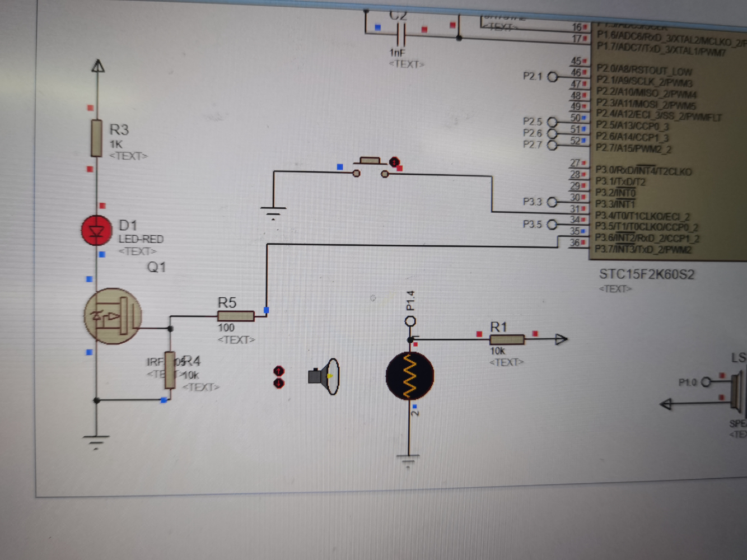The height and width of the screenshot is (560, 747).
Task: Click the P3.5 terminal circle
Action: pos(552,224)
